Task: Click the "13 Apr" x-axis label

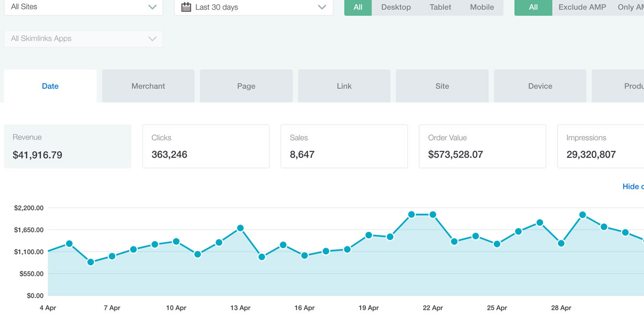Action: [x=240, y=308]
